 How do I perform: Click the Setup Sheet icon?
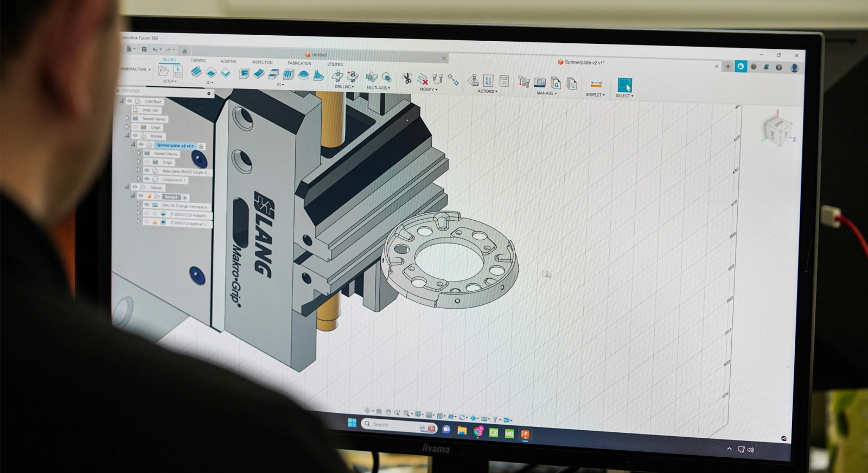pos(504,81)
